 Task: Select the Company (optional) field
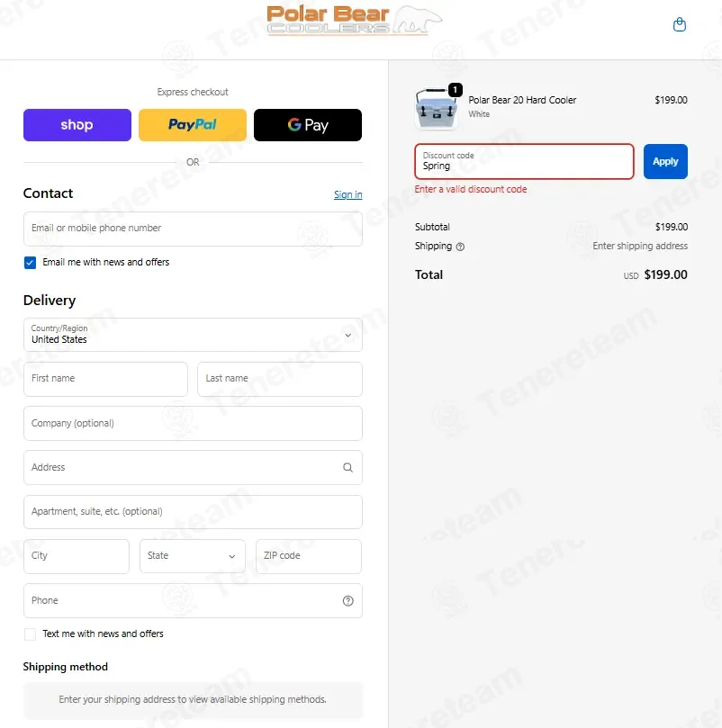coord(193,424)
